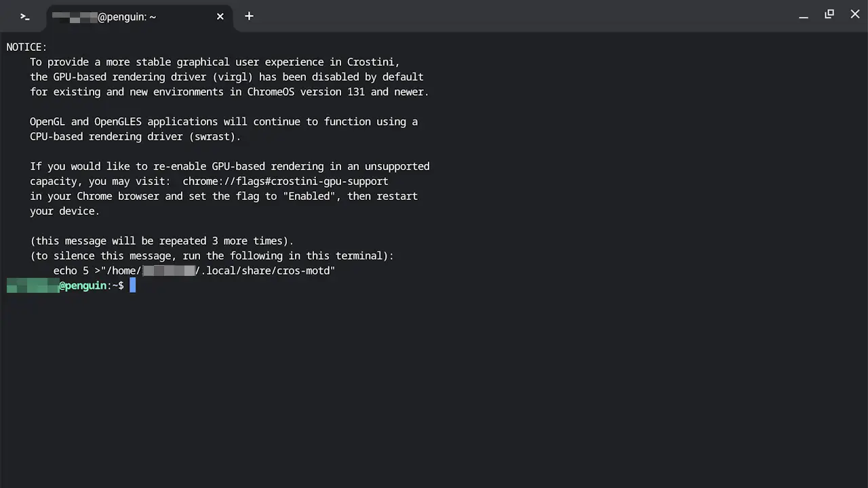The width and height of the screenshot is (868, 488).
Task: Click the X icon on the penguin tab
Action: tap(220, 16)
